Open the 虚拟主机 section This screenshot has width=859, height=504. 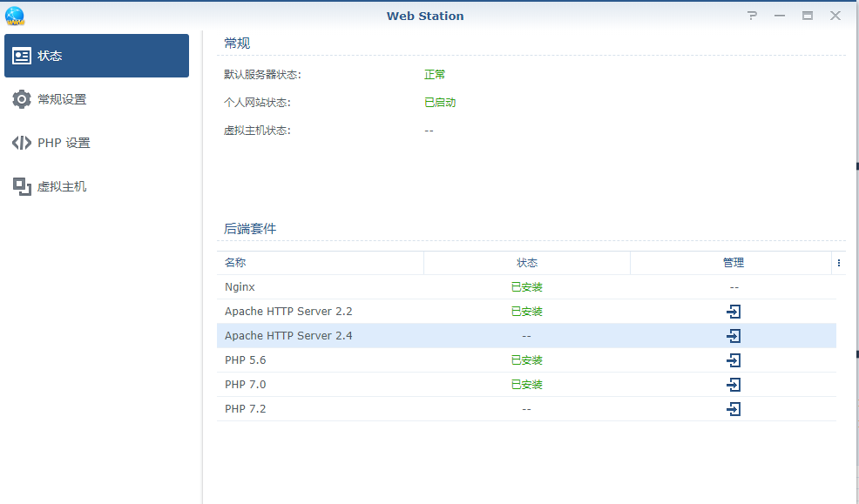pyautogui.click(x=97, y=186)
